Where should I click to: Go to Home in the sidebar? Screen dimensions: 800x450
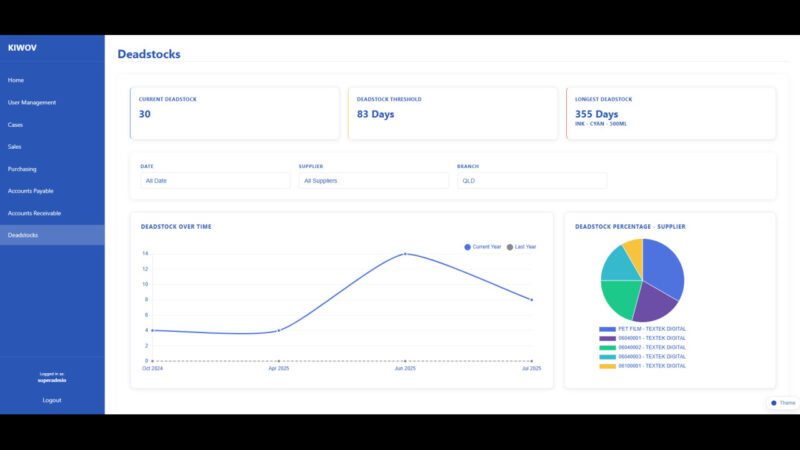coord(16,80)
